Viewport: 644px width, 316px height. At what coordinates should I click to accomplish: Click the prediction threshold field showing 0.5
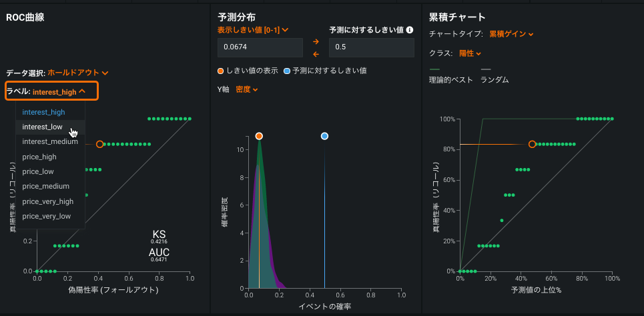coord(372,47)
